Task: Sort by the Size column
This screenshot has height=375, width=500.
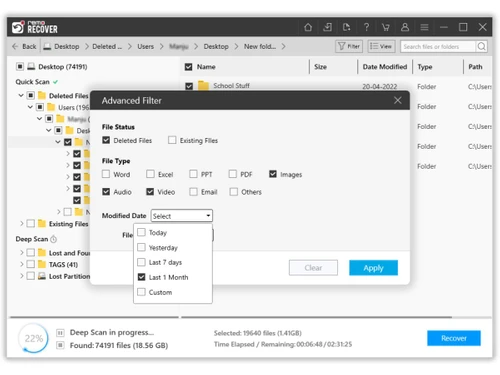Action: (320, 67)
